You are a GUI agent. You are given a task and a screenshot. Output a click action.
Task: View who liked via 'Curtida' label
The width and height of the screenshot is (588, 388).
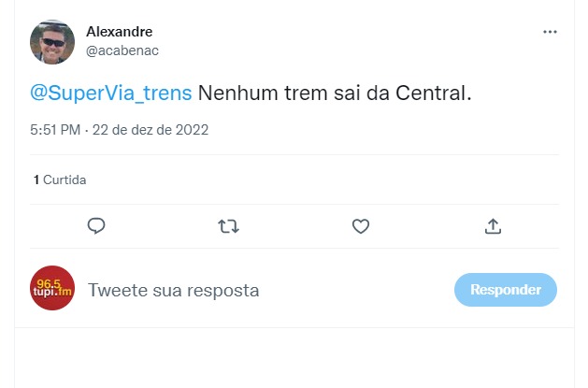tap(65, 179)
